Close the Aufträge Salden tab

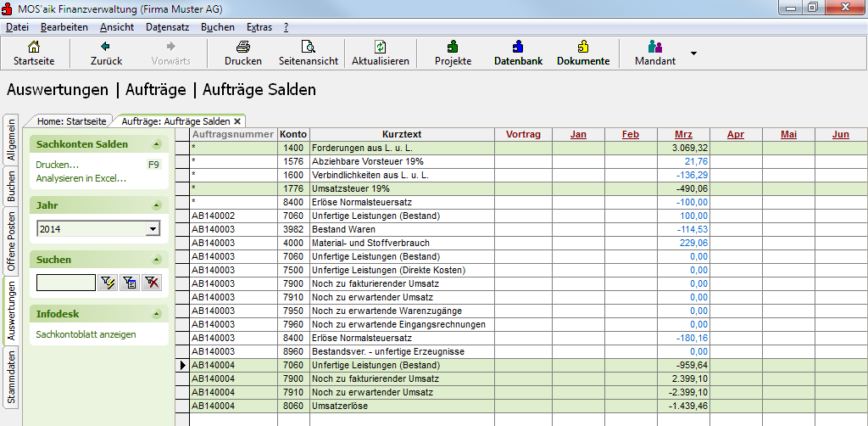click(237, 121)
